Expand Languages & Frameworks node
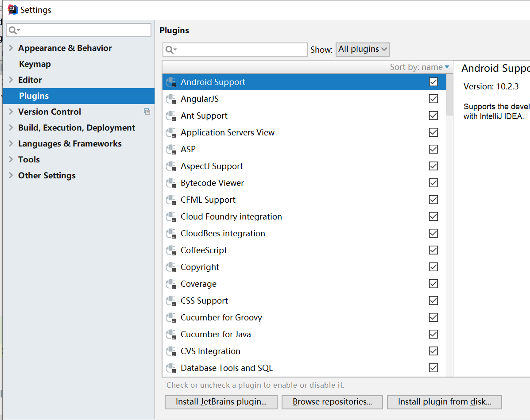This screenshot has height=420, width=530. [11, 143]
